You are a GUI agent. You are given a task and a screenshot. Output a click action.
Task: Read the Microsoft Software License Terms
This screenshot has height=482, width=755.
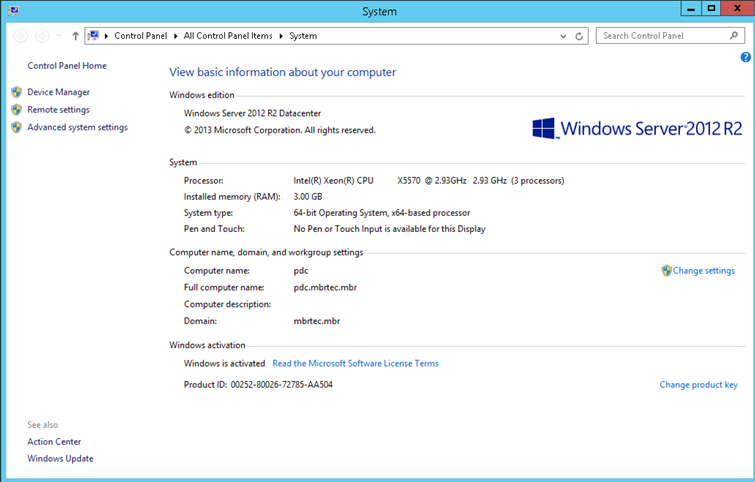coord(355,364)
